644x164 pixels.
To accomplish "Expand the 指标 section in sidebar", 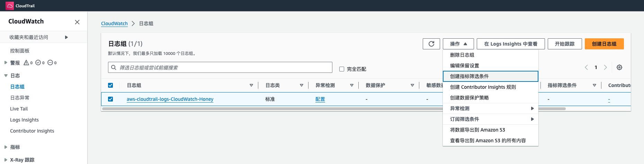I will click(6, 147).
